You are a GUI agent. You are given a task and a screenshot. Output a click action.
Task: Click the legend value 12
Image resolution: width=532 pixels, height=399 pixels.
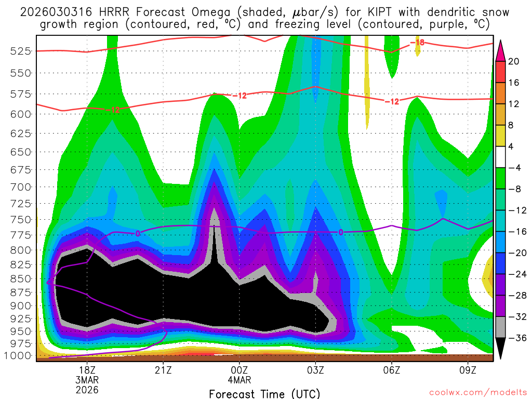pyautogui.click(x=514, y=104)
